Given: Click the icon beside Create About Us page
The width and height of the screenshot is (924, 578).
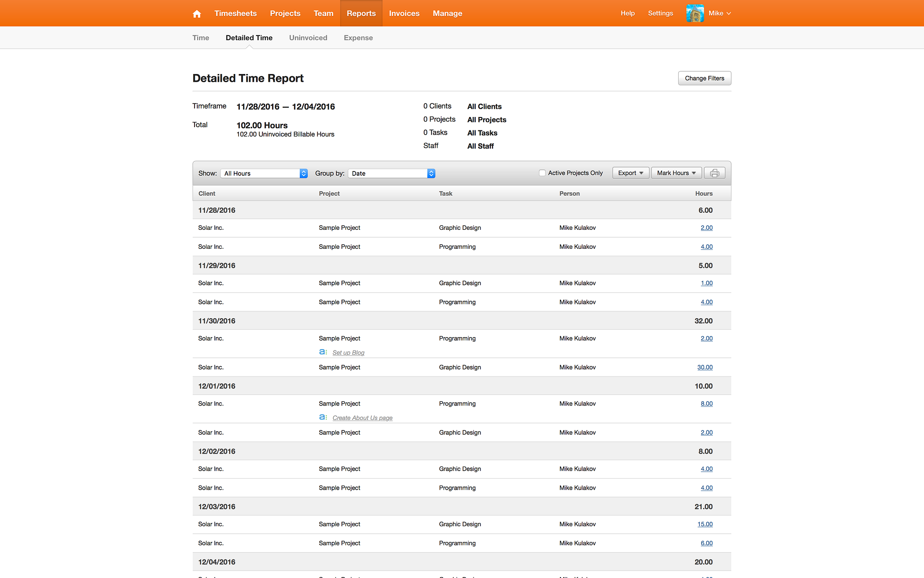Looking at the screenshot, I should 323,418.
